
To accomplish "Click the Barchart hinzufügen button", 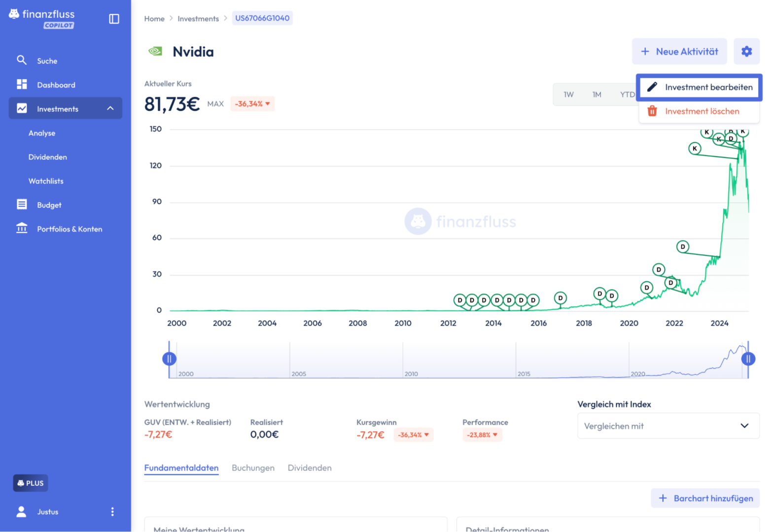I will tap(705, 498).
